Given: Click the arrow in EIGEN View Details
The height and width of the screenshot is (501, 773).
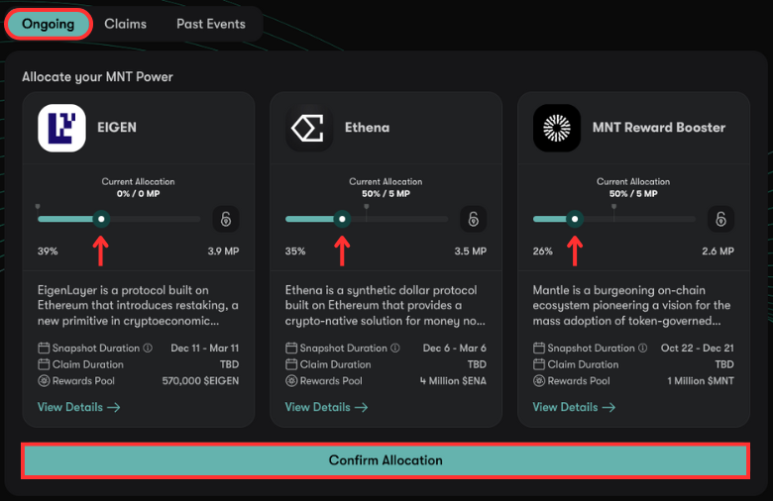Looking at the screenshot, I should (x=114, y=407).
